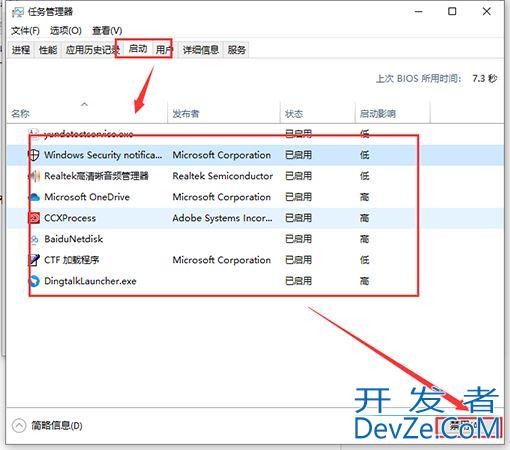Maximize the Task Manager window
This screenshot has height=450, width=510.
pos(452,12)
